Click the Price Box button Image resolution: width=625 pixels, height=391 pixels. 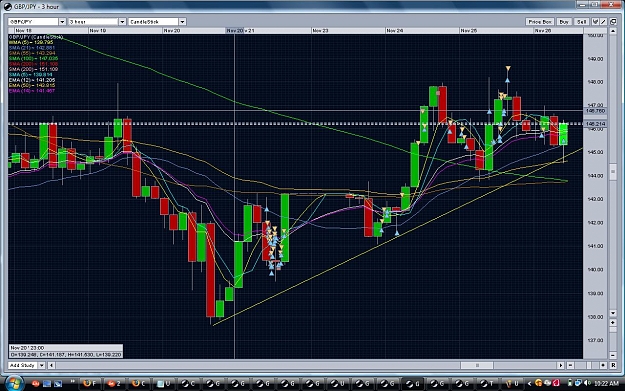540,22
